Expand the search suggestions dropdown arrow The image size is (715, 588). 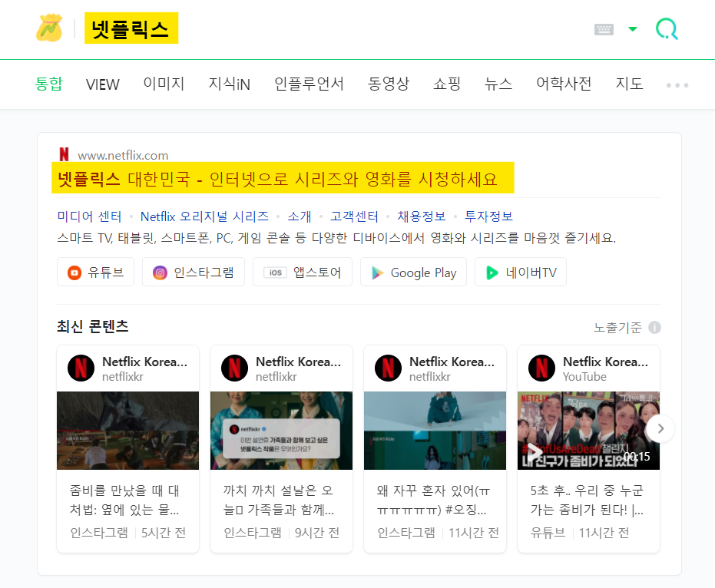click(633, 29)
